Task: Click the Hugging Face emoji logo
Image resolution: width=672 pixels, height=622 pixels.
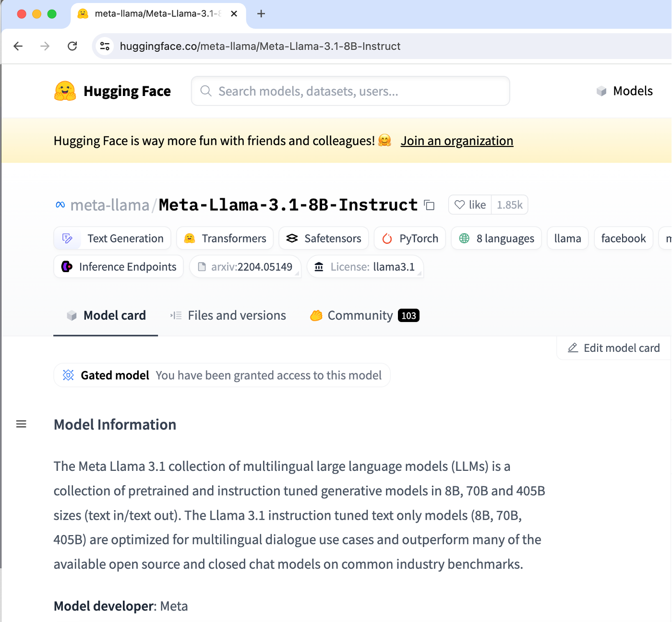Action: (65, 91)
